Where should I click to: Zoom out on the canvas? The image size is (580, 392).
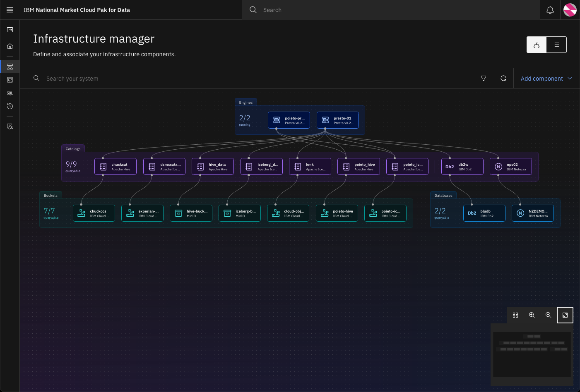(x=549, y=315)
